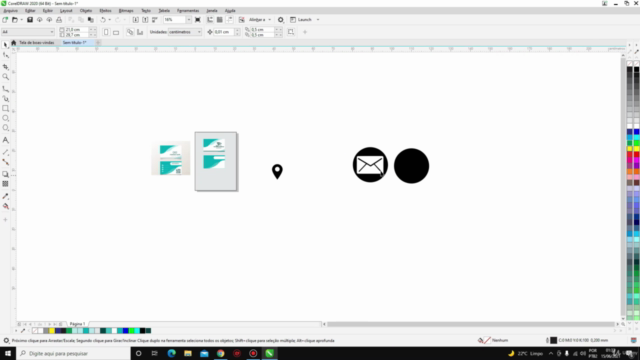Select the Ellipse tool
This screenshot has width=640, height=360.
(5, 118)
